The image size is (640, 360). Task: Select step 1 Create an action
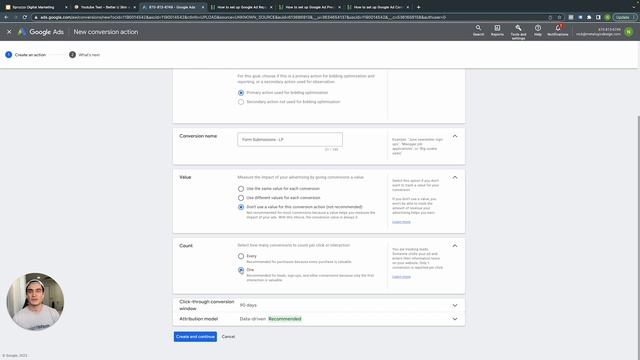(26, 55)
